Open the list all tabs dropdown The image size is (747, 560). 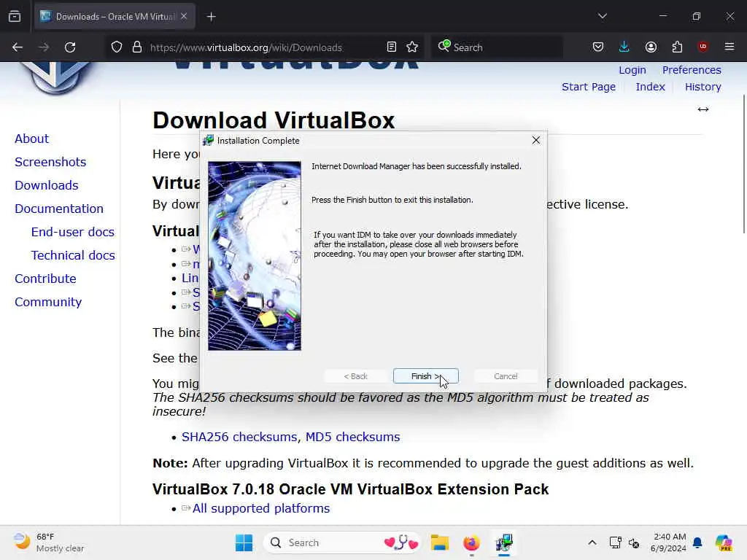(x=603, y=16)
